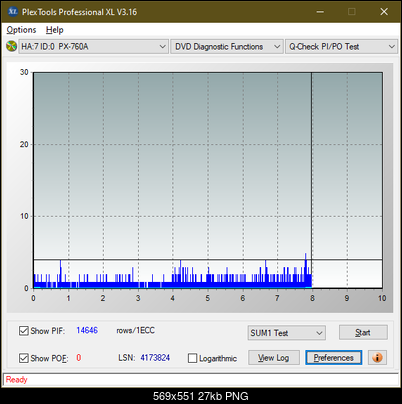The width and height of the screenshot is (402, 404).
Task: Click the LSN value 4173824
Action: pos(155,358)
